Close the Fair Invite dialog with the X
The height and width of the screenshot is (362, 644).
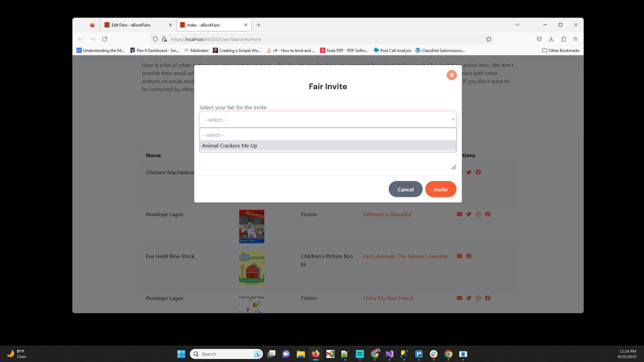pos(451,75)
